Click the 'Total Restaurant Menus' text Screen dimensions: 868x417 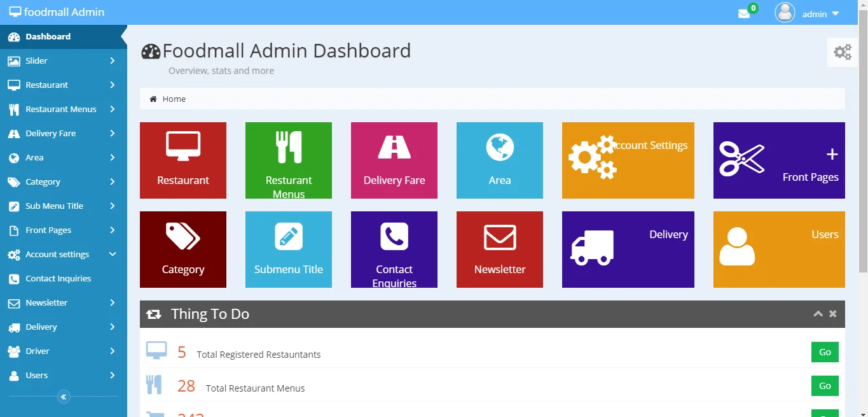coord(256,388)
